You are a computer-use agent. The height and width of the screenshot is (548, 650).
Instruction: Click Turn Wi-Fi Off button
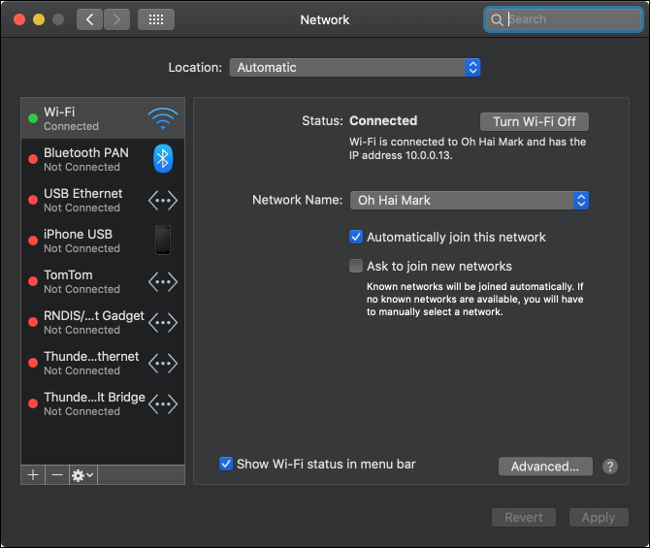coord(534,121)
